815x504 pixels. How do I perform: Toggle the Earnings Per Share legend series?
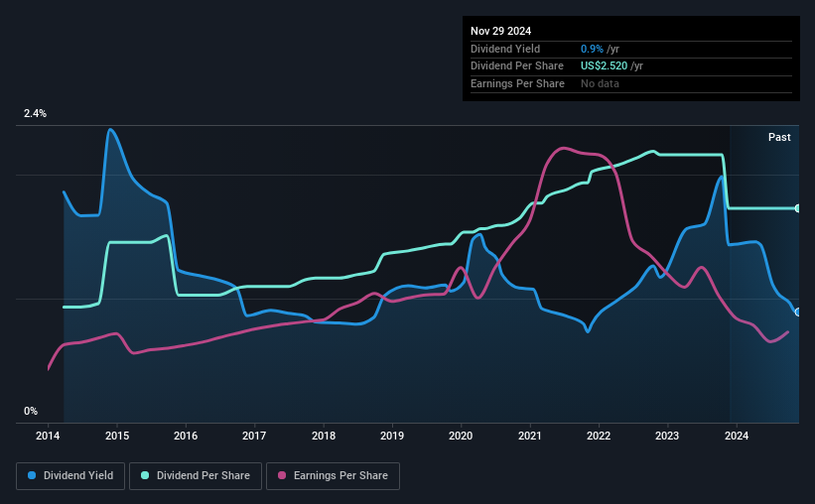[x=333, y=476]
